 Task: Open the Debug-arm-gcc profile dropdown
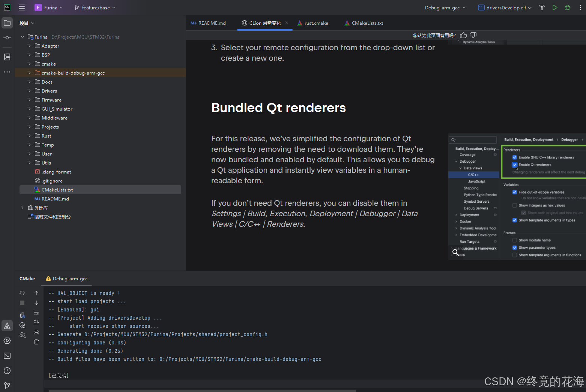coord(445,7)
